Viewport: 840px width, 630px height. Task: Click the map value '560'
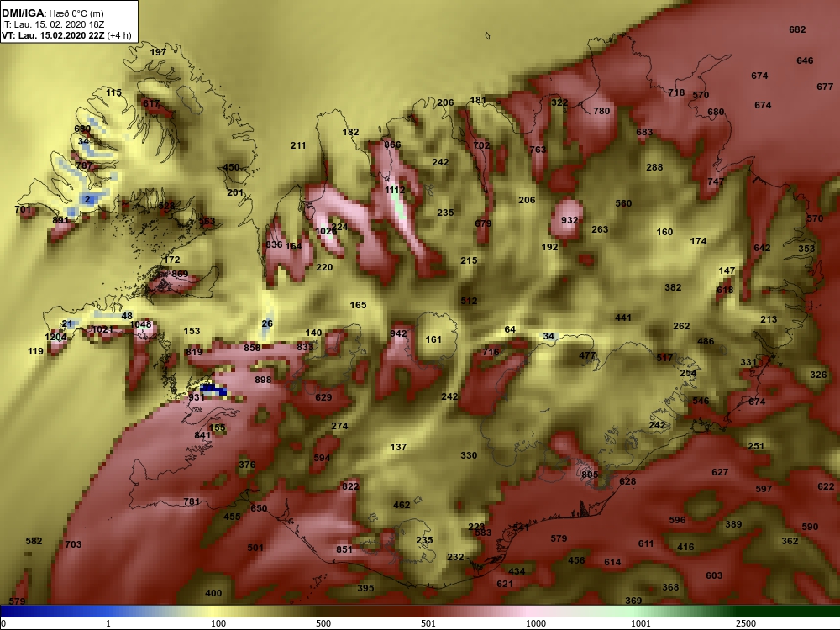click(623, 203)
